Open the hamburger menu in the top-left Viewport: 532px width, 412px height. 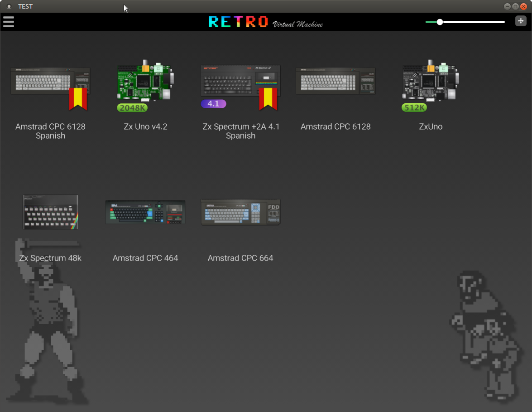(x=8, y=21)
